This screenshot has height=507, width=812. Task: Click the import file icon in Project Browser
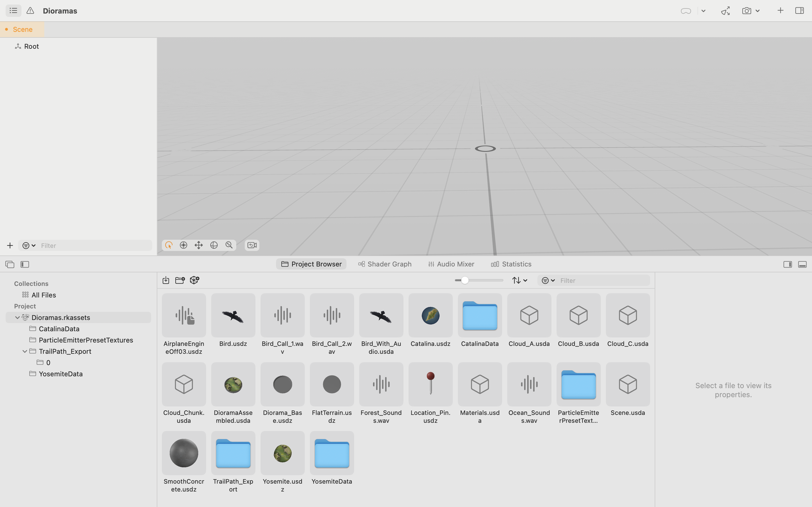click(x=166, y=280)
